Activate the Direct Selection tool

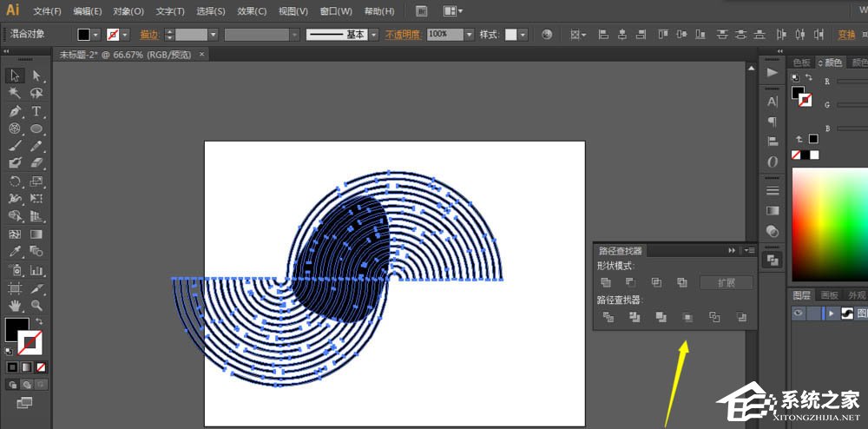[36, 76]
